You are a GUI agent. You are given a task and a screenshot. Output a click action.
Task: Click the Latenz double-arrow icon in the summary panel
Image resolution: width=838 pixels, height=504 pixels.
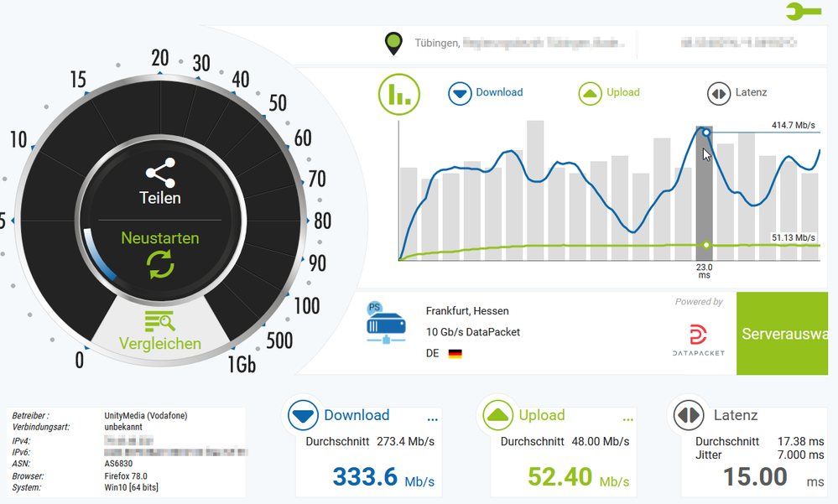pos(688,415)
